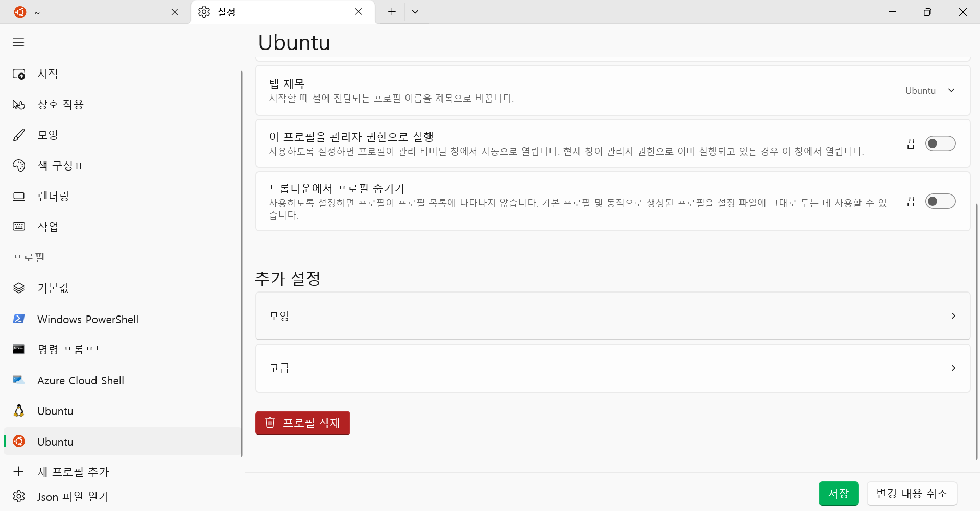Select the 기본값 profile defaults entry
The height and width of the screenshot is (511, 980).
pos(122,288)
